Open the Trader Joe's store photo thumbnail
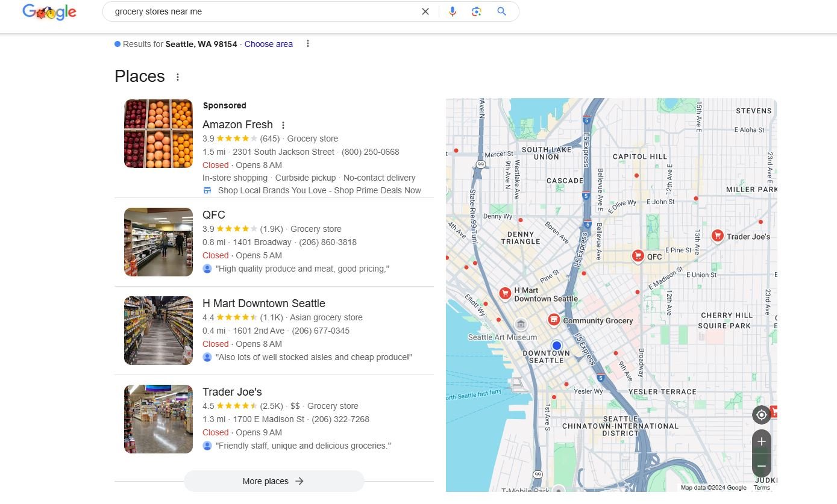Viewport: 837px width, 504px height. (158, 419)
